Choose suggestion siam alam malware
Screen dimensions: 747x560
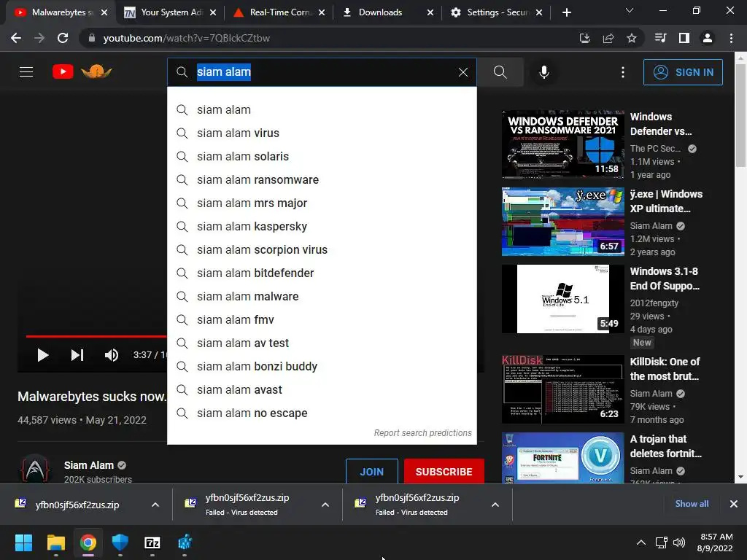pyautogui.click(x=322, y=296)
